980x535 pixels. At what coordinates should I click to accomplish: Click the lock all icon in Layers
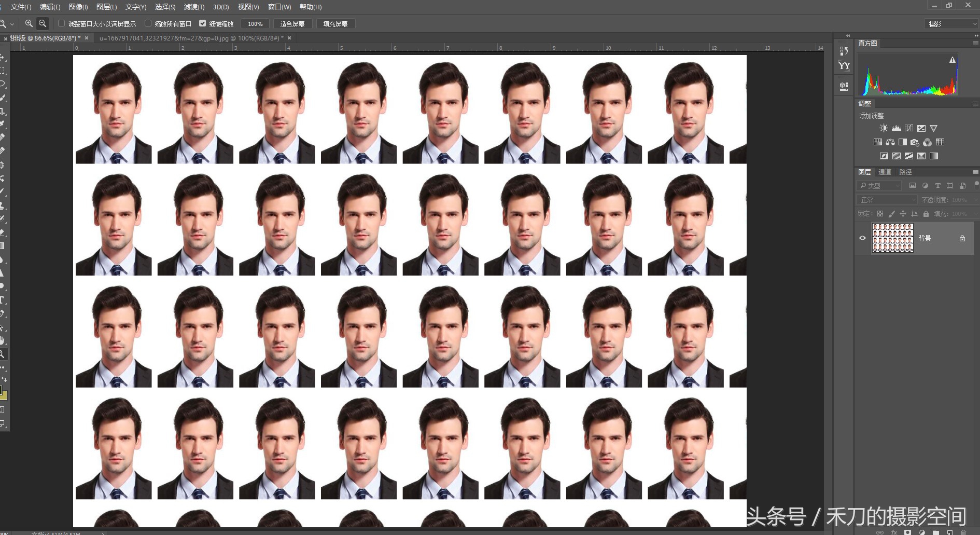point(926,214)
